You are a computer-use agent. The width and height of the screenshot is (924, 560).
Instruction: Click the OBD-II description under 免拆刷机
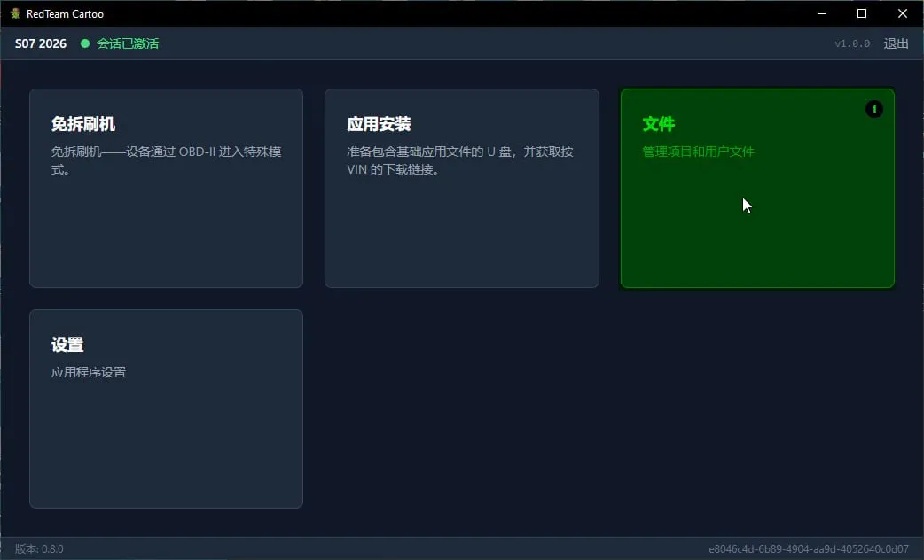(166, 160)
